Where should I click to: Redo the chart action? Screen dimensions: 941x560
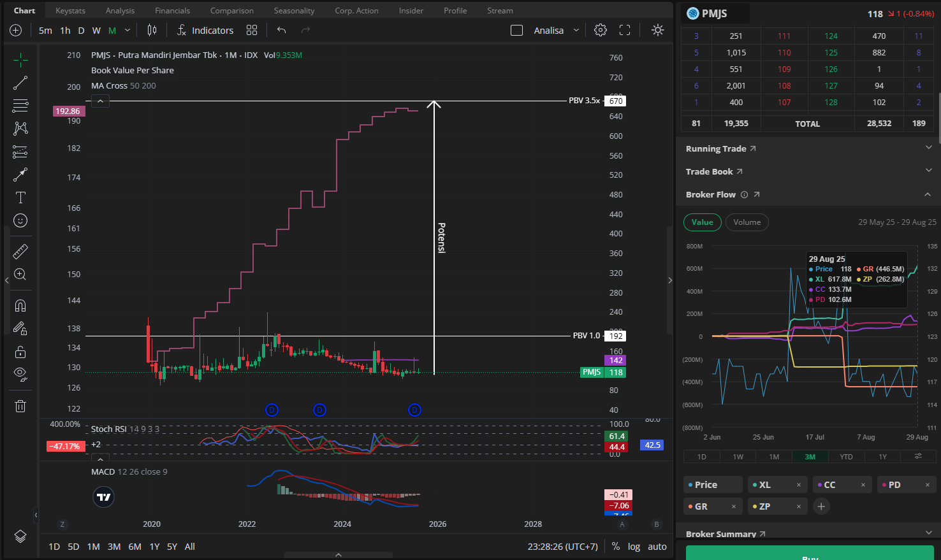305,30
